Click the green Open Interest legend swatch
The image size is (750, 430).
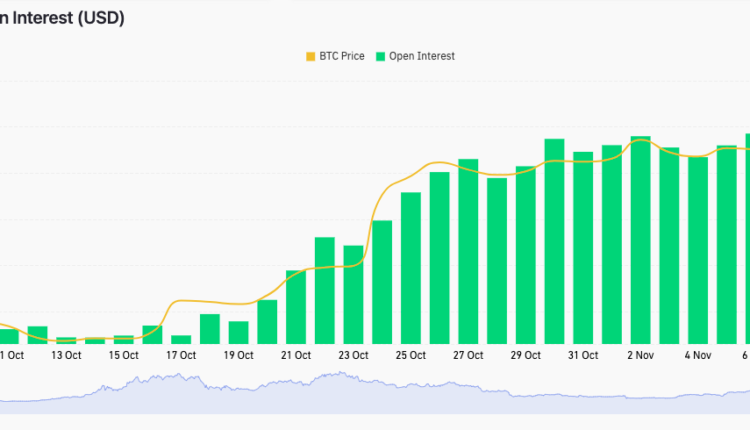378,56
